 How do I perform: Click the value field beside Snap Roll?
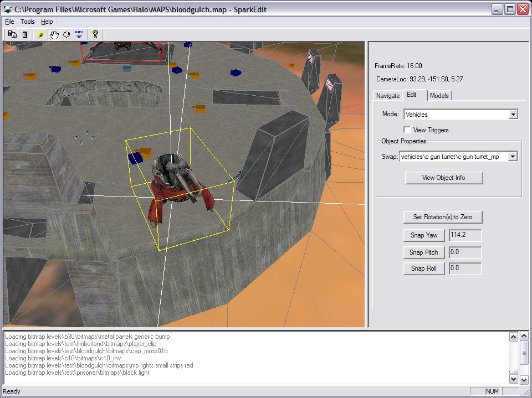(x=465, y=268)
